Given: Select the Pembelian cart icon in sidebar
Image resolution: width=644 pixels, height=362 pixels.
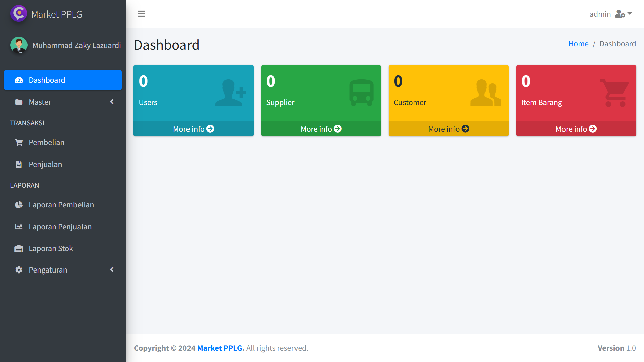Looking at the screenshot, I should coord(19,142).
